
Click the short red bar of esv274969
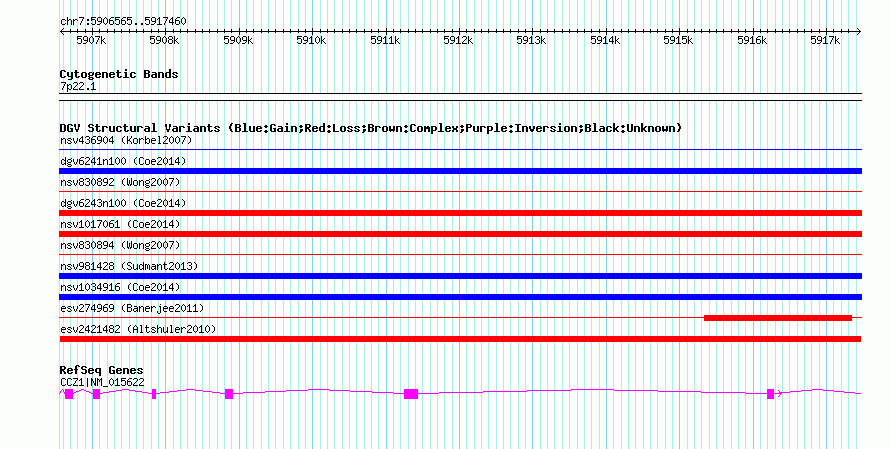(778, 318)
